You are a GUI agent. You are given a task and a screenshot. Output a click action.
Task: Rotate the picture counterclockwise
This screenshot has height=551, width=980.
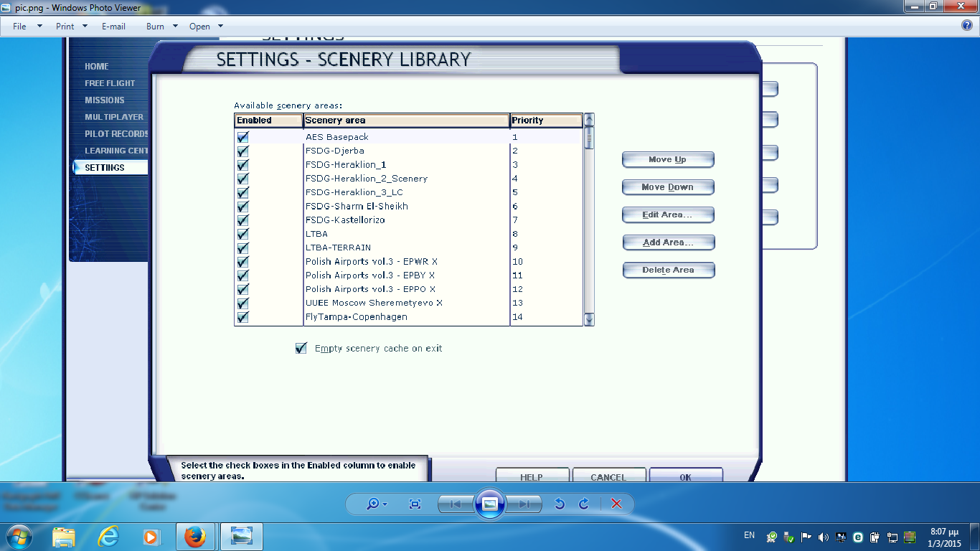tap(560, 504)
